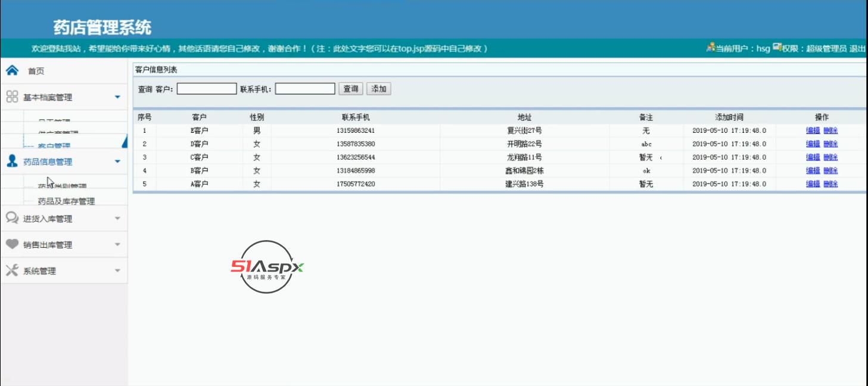
Task: Click the 查询 search button
Action: tap(351, 89)
